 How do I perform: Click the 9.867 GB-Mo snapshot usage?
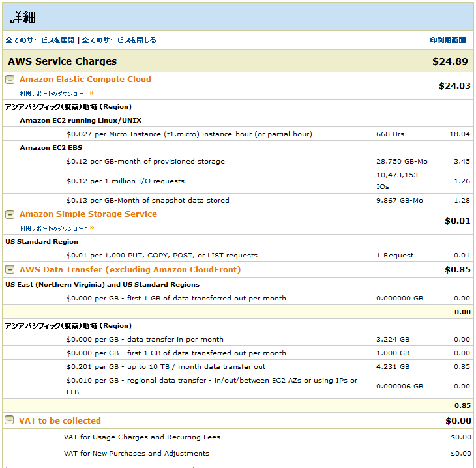[400, 201]
